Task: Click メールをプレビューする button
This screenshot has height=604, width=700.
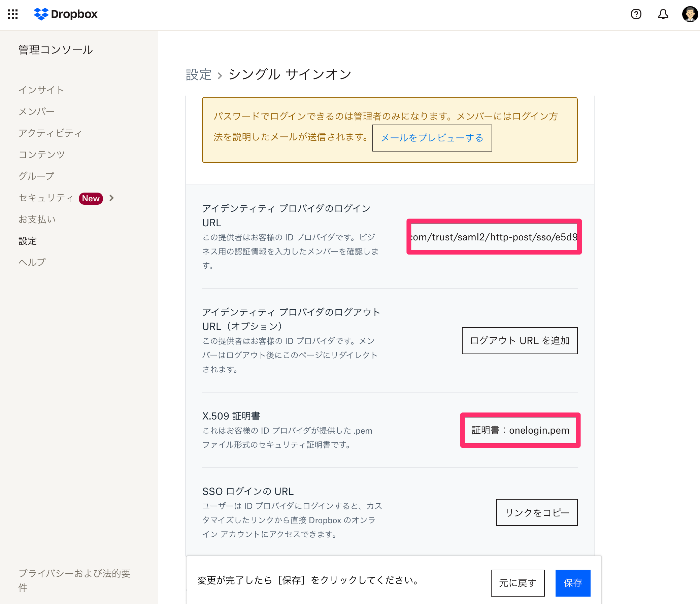Action: click(x=432, y=138)
